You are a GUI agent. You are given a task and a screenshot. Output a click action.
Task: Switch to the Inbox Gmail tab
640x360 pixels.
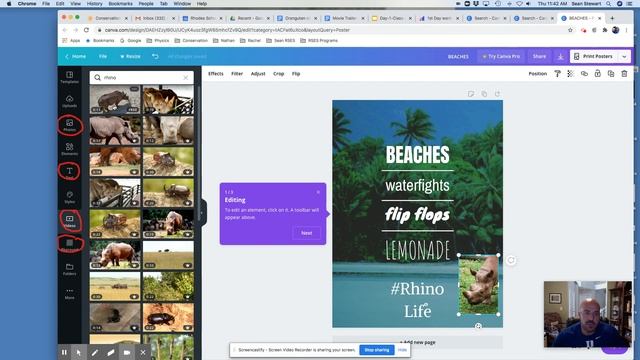155,18
